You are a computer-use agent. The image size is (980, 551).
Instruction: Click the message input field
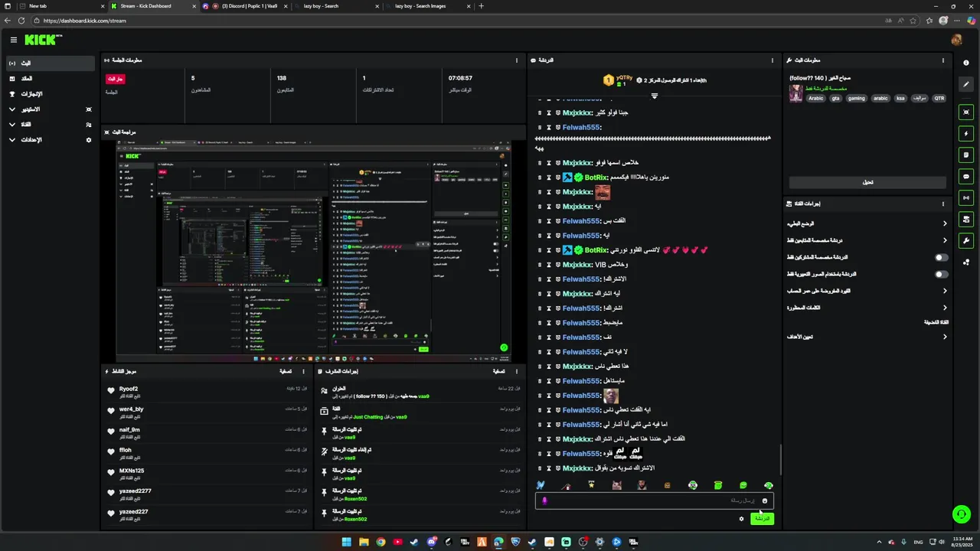[x=654, y=500]
